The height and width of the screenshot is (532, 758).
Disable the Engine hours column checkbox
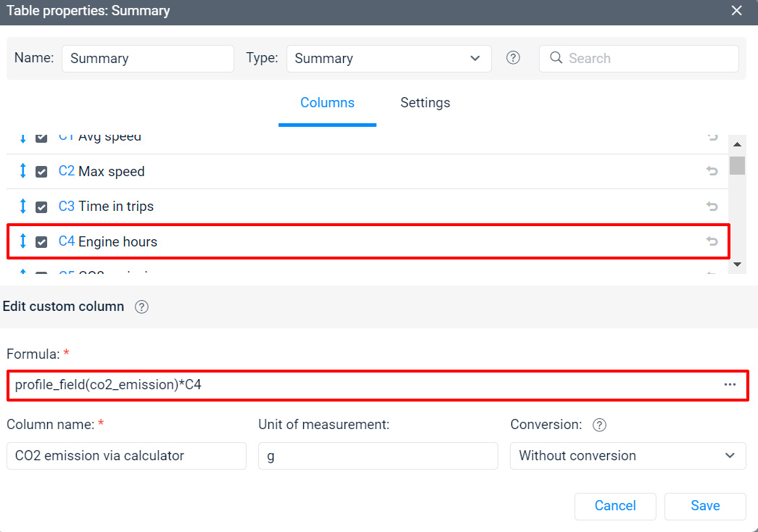coord(42,242)
